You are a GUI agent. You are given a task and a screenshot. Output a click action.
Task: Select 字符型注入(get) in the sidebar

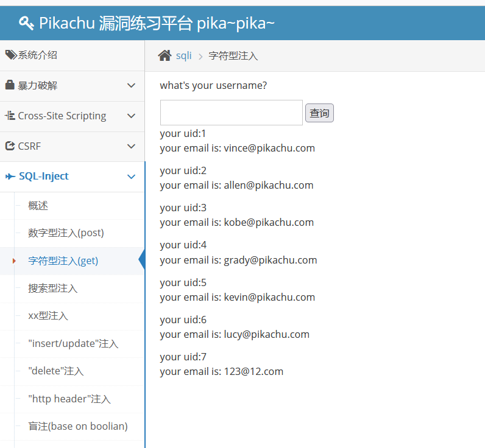[x=63, y=261]
